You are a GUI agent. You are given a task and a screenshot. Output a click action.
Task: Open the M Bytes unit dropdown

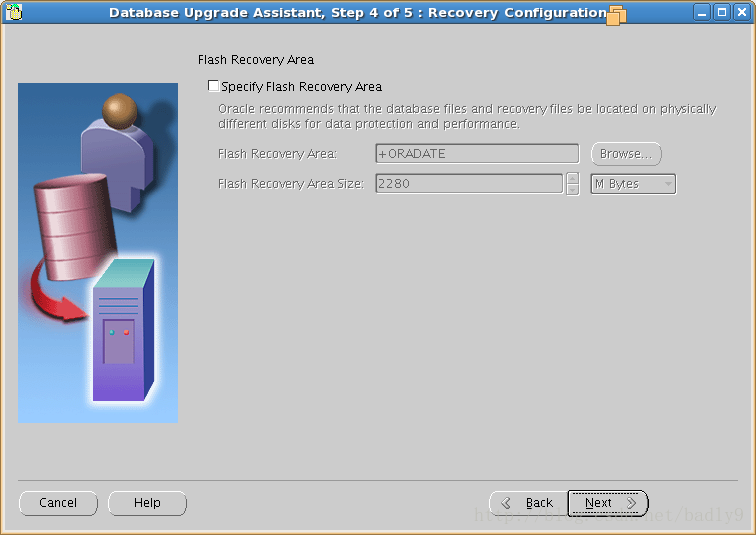pos(633,184)
